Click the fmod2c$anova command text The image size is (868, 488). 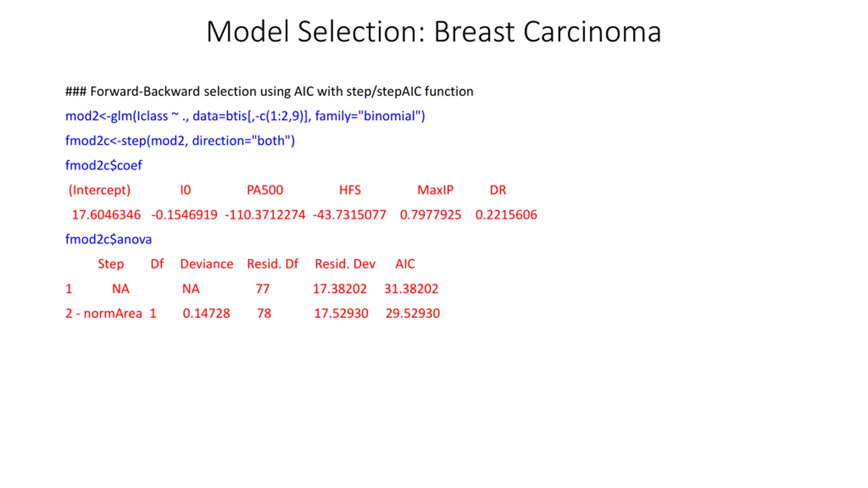[x=108, y=239]
